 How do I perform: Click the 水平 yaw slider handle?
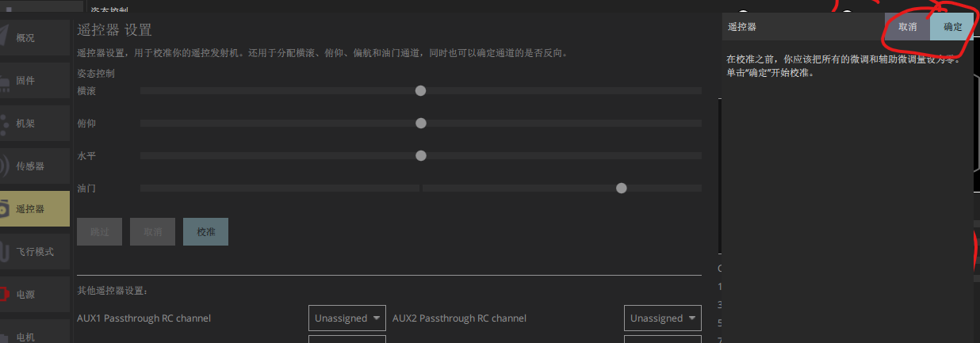(x=421, y=156)
